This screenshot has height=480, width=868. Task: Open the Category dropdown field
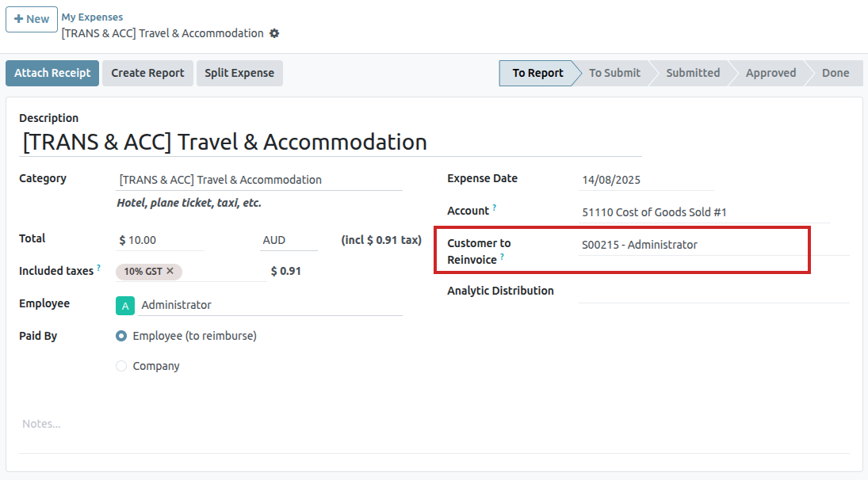(258, 180)
